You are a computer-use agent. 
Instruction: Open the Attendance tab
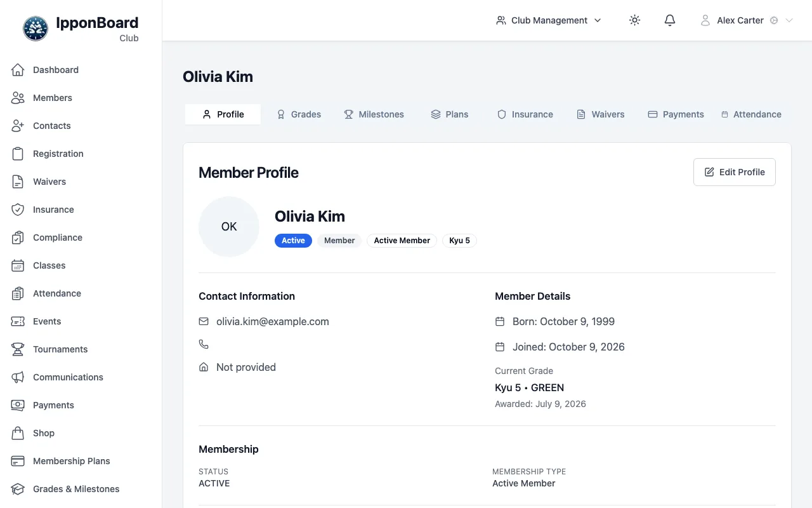751,114
